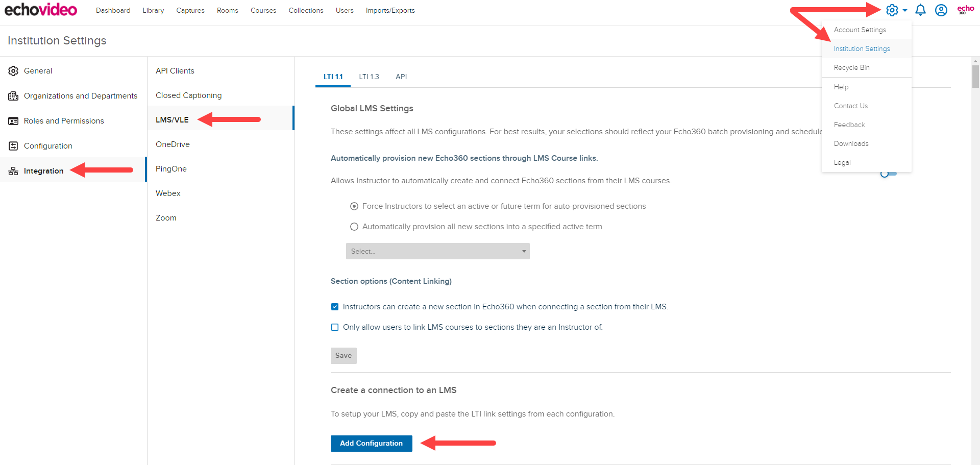This screenshot has height=465, width=980.
Task: Click the General gear icon in sidebar
Action: [x=13, y=71]
